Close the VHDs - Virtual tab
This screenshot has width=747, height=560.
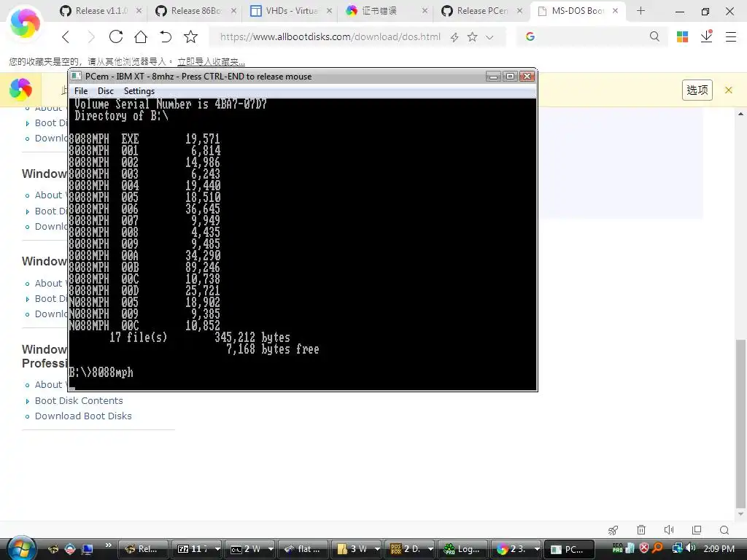(329, 10)
